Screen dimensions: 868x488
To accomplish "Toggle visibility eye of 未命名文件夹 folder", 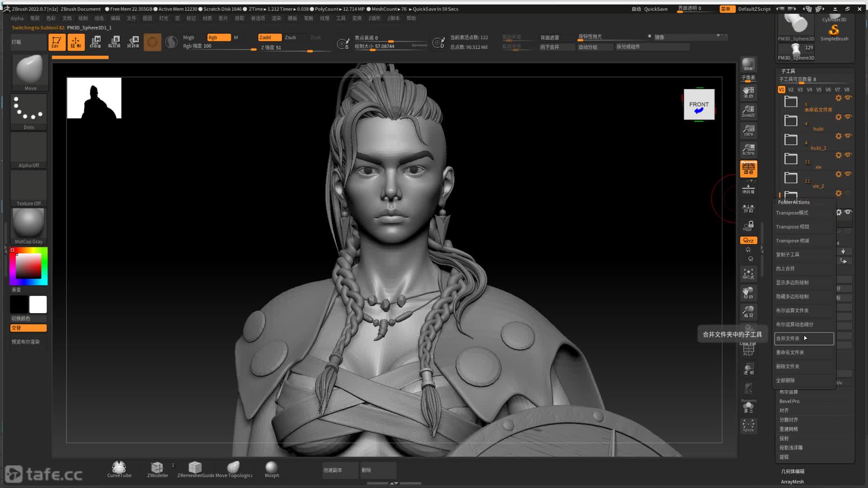I will pos(848,98).
